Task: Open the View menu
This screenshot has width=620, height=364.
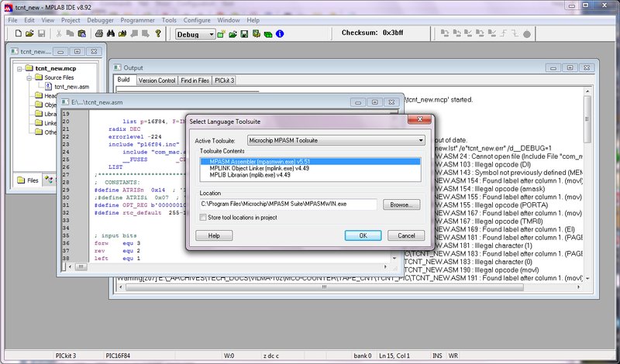Action: tap(48, 20)
